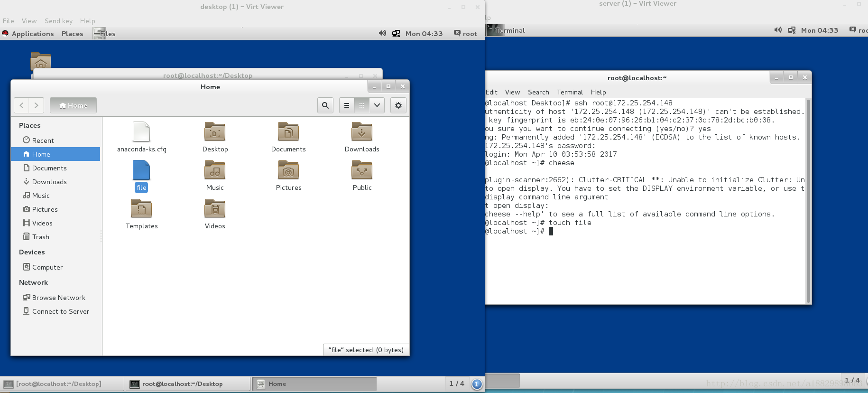Open the Places menu in the top panel
The width and height of the screenshot is (868, 393).
(x=72, y=34)
